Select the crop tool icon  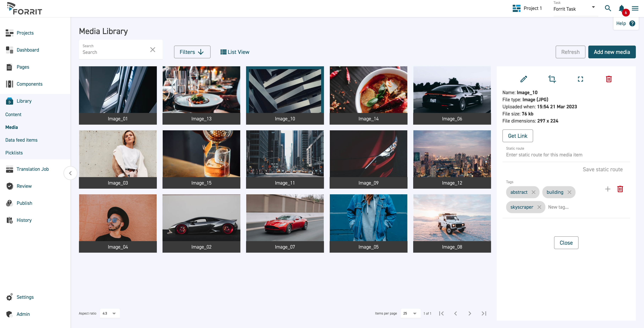coord(552,79)
